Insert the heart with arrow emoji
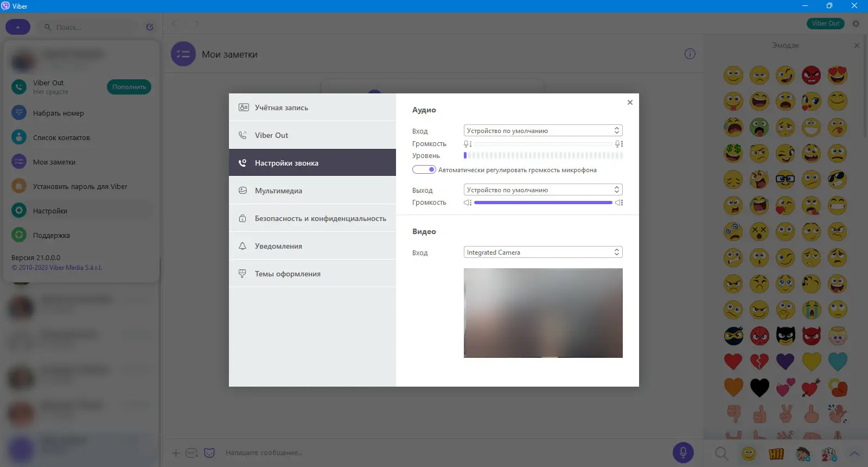 [812, 388]
